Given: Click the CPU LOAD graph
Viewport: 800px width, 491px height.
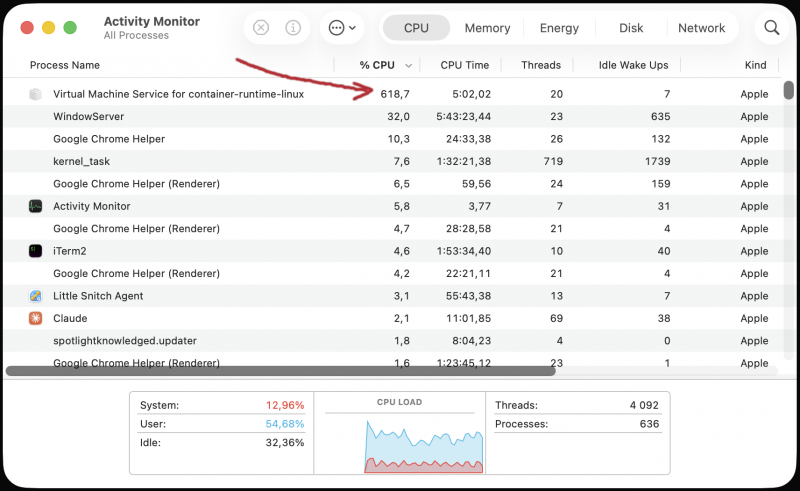Looking at the screenshot, I should [424, 446].
